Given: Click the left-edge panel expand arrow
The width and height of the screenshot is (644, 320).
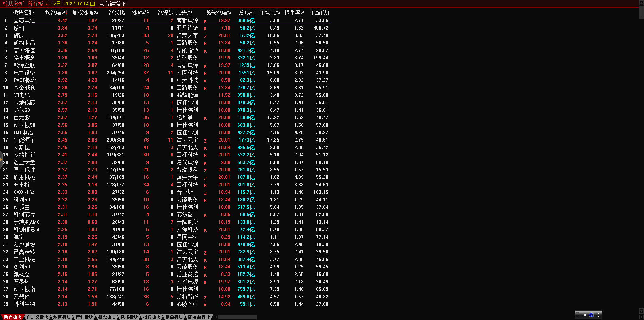Looking at the screenshot, I should [1, 158].
